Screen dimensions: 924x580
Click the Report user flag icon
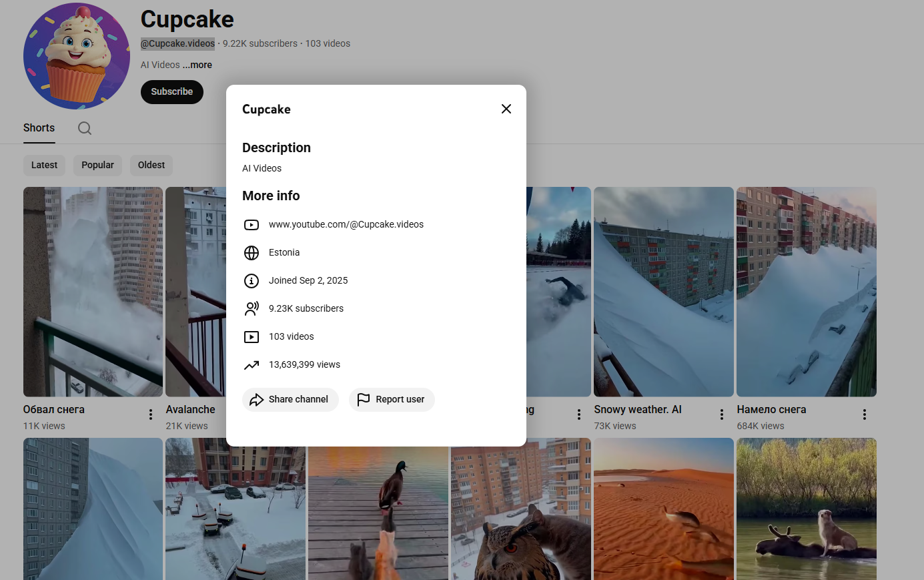click(x=364, y=400)
